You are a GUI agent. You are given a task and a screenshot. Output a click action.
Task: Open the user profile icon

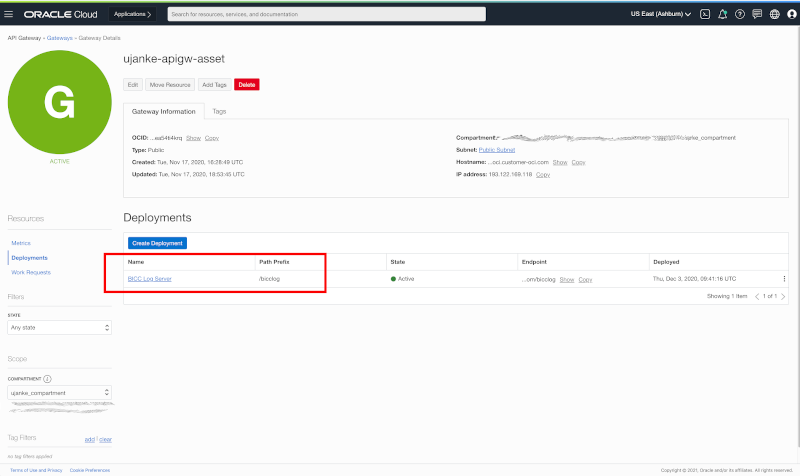tap(792, 14)
